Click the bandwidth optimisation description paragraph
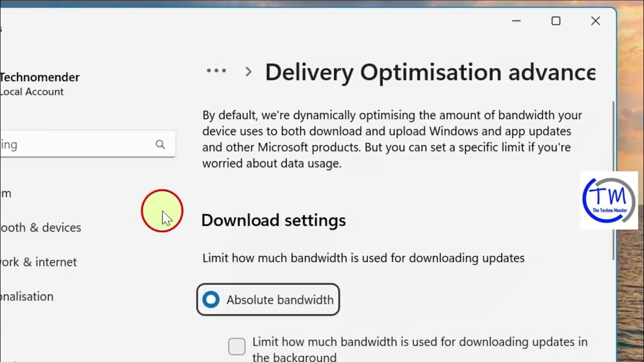Image resolution: width=644 pixels, height=362 pixels. pyautogui.click(x=392, y=139)
